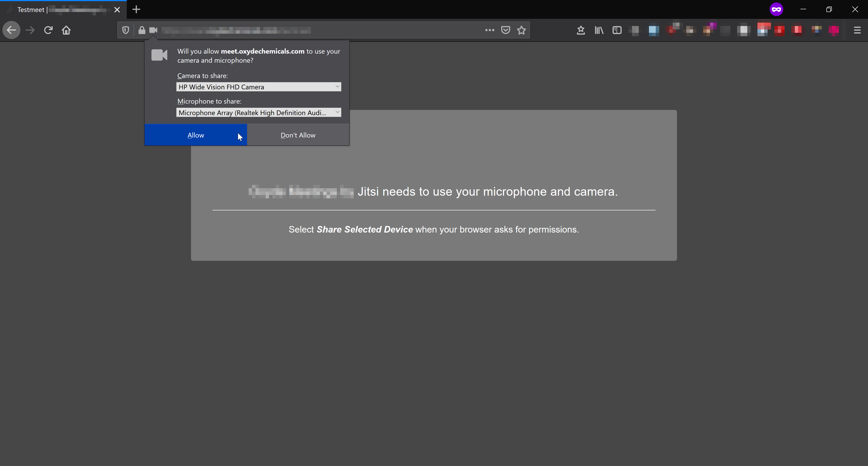
Task: Go to the browser home page
Action: [x=66, y=30]
